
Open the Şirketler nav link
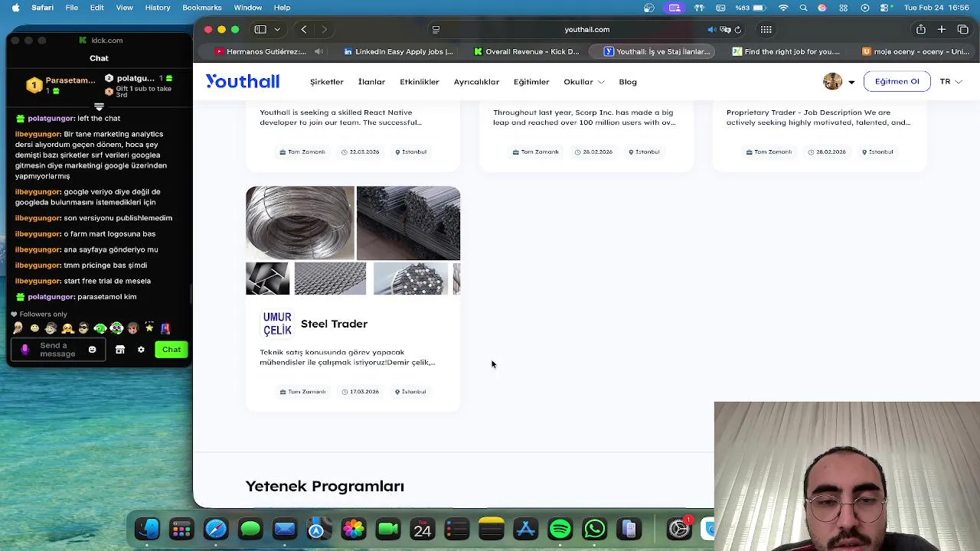coord(327,82)
